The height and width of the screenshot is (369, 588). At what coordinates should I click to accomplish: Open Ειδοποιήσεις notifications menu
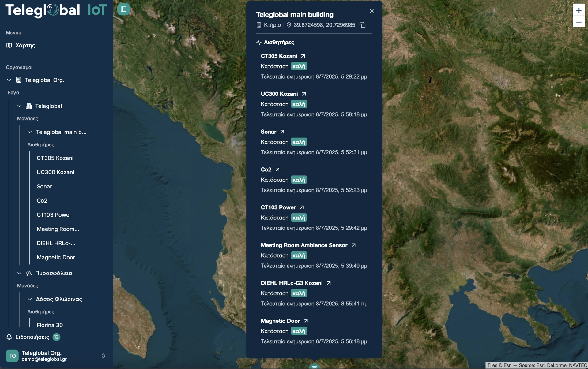click(32, 337)
